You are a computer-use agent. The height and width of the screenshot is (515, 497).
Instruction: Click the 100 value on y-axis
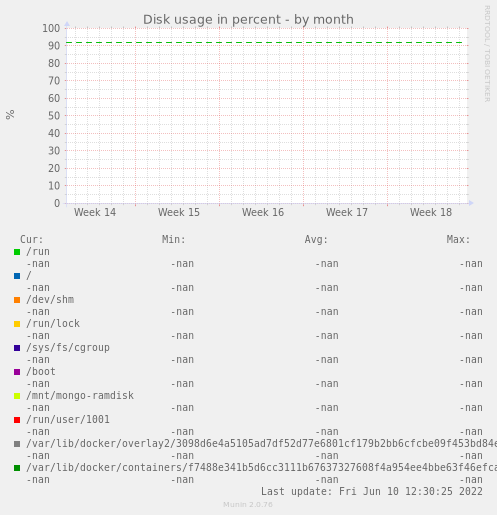point(51,28)
